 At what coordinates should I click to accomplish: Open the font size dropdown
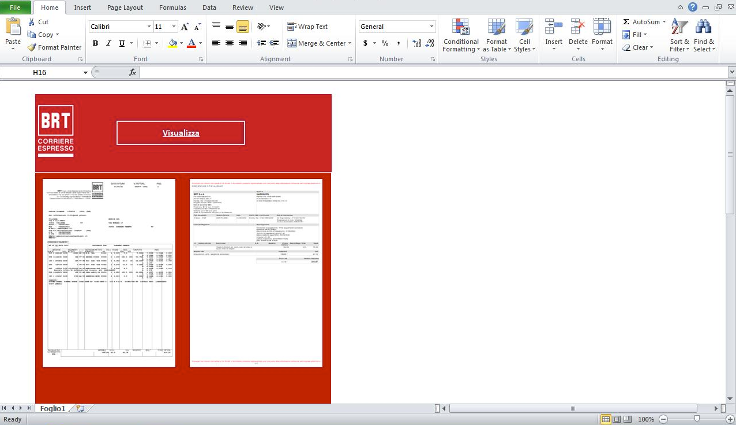point(174,27)
